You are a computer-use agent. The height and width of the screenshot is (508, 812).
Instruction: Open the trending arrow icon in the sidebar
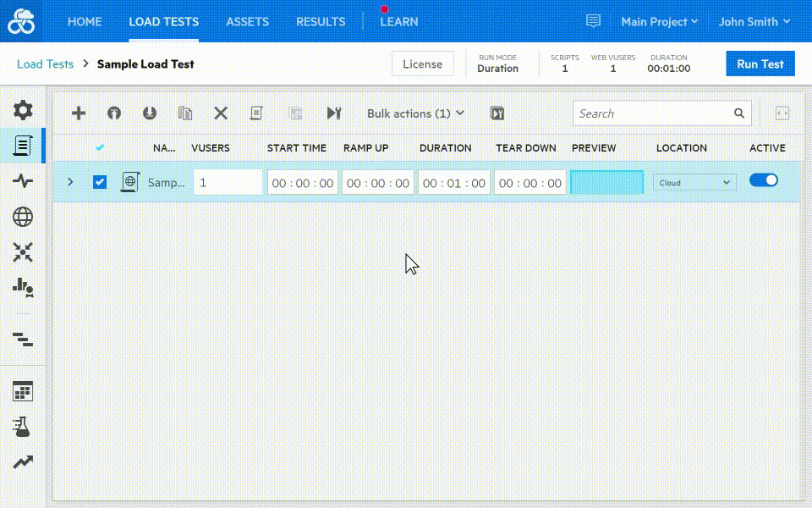click(x=23, y=462)
